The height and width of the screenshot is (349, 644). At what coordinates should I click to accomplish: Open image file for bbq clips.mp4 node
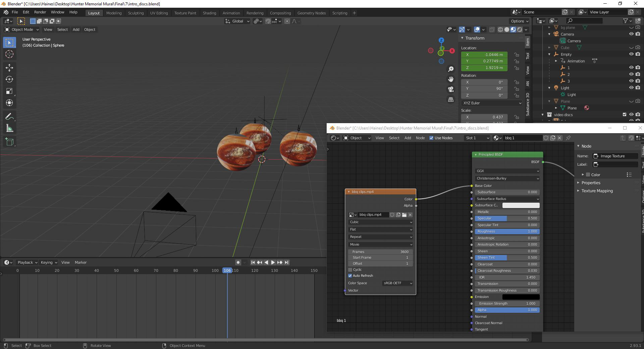[404, 215]
